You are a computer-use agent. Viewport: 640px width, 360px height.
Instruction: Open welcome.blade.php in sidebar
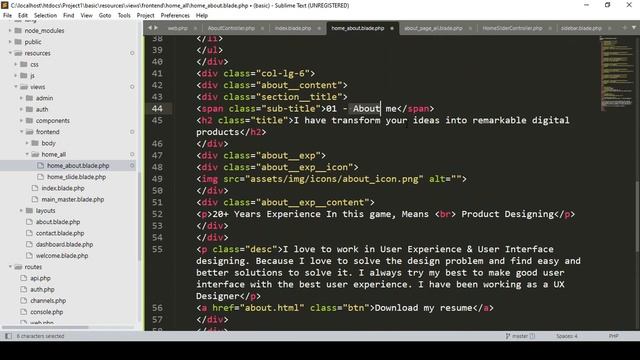62,256
